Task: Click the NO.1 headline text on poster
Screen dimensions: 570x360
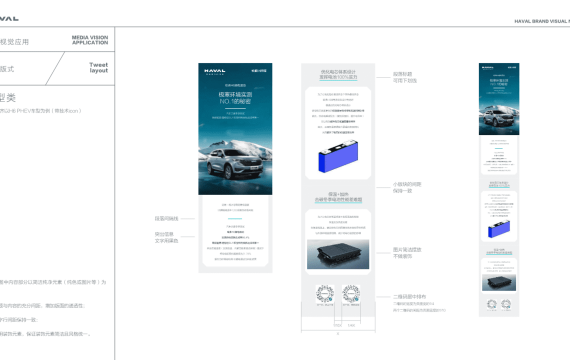Action: (x=235, y=98)
